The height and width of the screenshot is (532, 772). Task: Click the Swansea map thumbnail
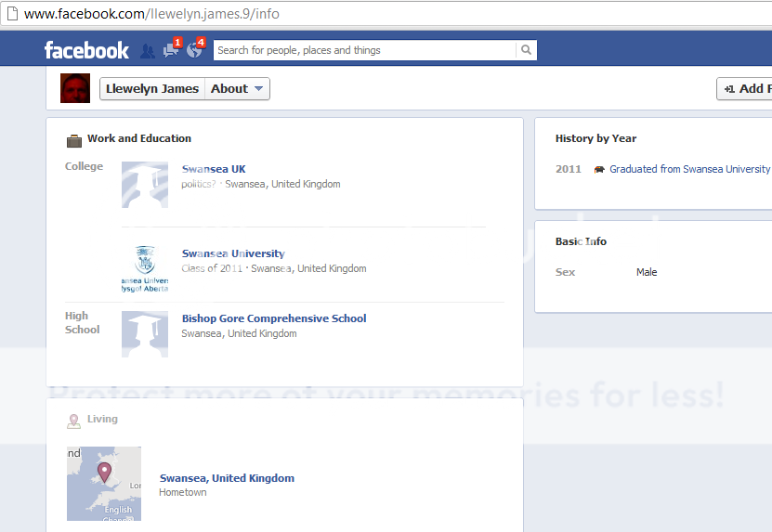coord(104,483)
